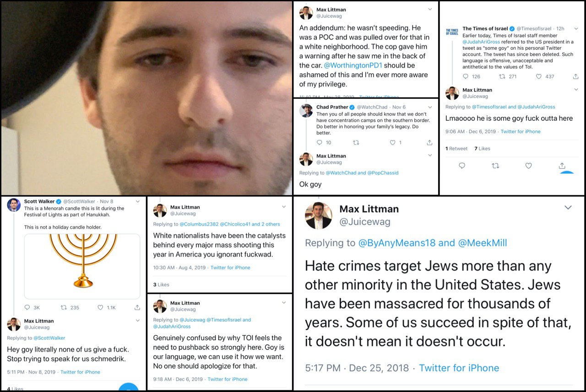
Task: Expand chevron on white nationalists tweet
Action: click(x=284, y=207)
